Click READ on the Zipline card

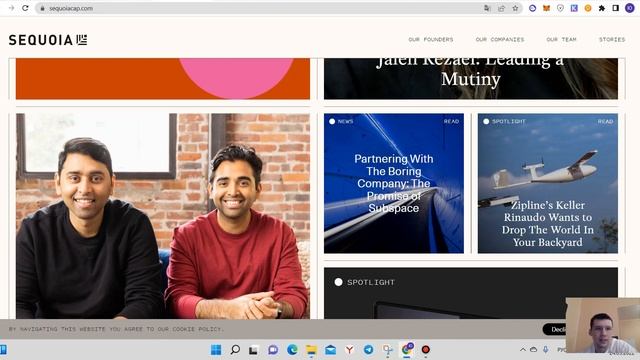pyautogui.click(x=605, y=121)
